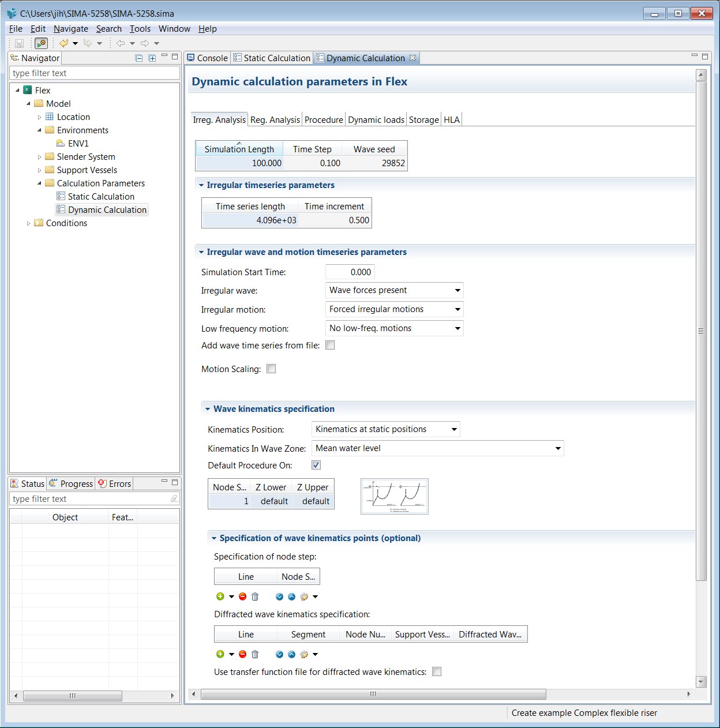Click the run configuration toolbar icon
720x728 pixels.
tap(41, 43)
